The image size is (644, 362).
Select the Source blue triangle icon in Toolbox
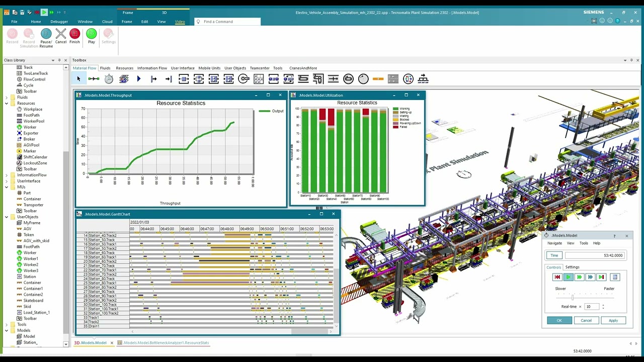click(139, 79)
